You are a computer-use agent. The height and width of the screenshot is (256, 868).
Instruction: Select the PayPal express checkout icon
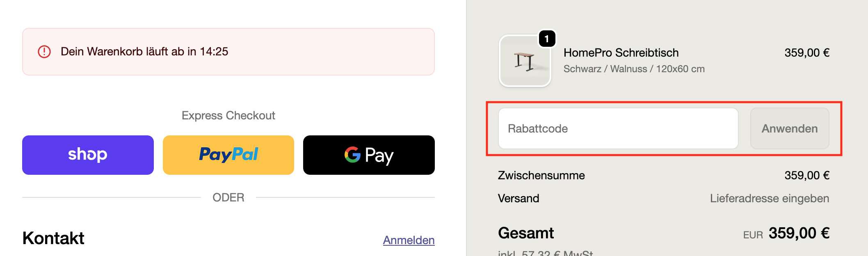click(x=228, y=154)
